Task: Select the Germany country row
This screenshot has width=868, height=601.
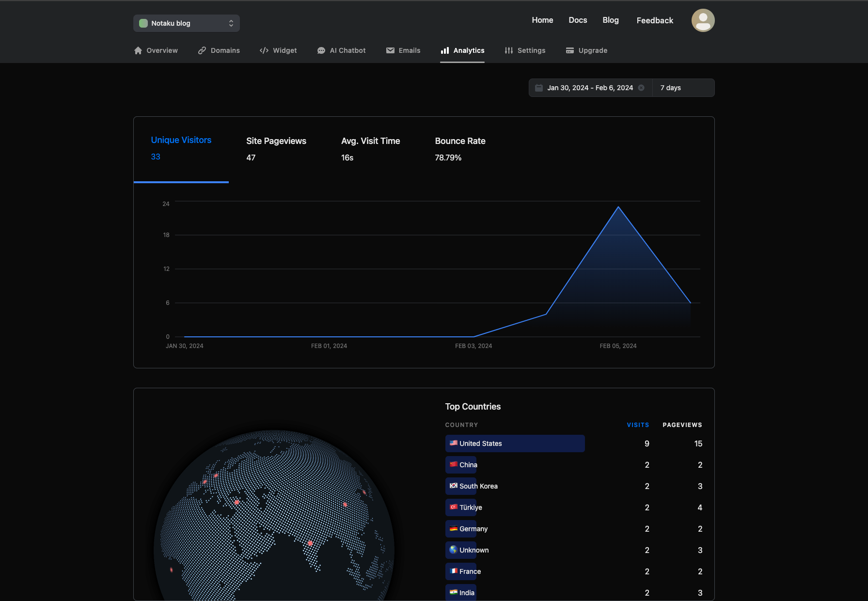Action: coord(574,529)
